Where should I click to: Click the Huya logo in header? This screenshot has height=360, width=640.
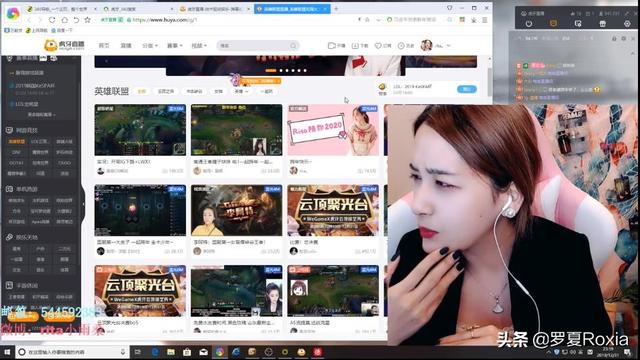click(x=64, y=45)
